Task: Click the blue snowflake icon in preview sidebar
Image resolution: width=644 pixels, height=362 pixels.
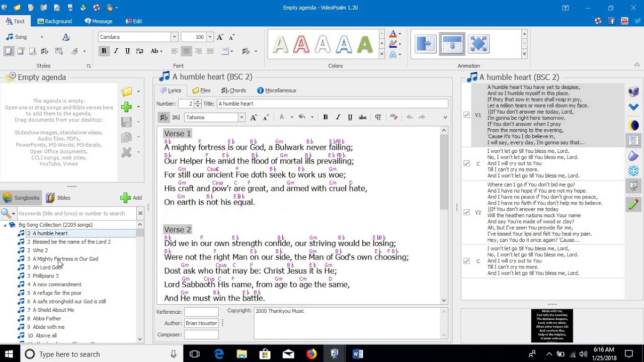Action: [633, 171]
